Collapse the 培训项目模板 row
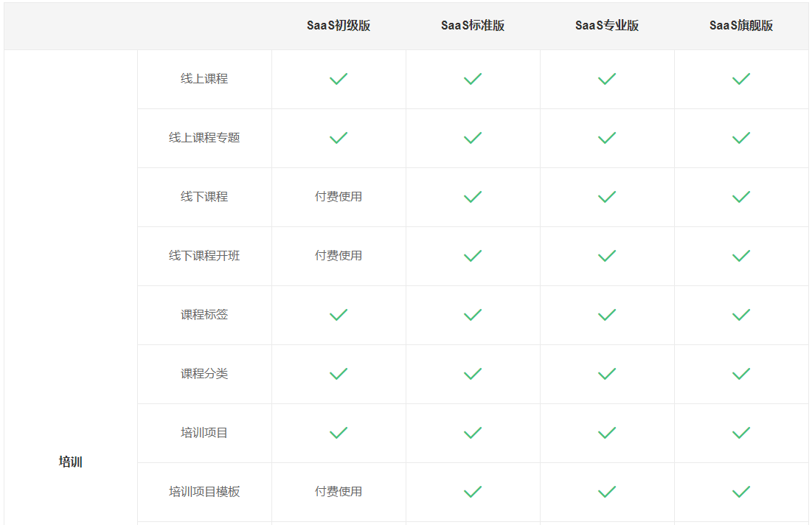The height and width of the screenshot is (525, 812). point(204,492)
